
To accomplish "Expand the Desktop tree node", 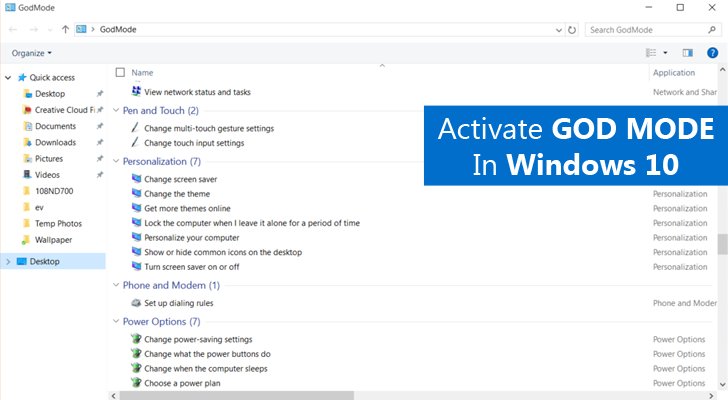I will [8, 261].
